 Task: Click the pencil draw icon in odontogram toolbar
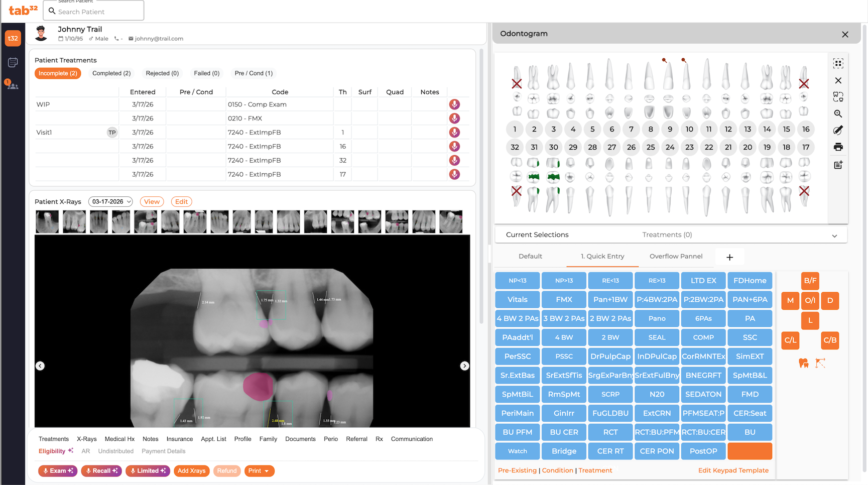point(838,130)
